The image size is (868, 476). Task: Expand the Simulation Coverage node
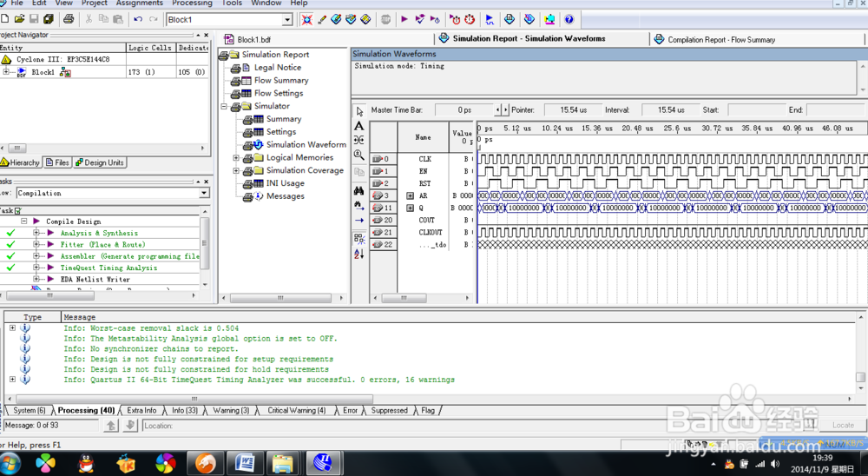pyautogui.click(x=236, y=170)
